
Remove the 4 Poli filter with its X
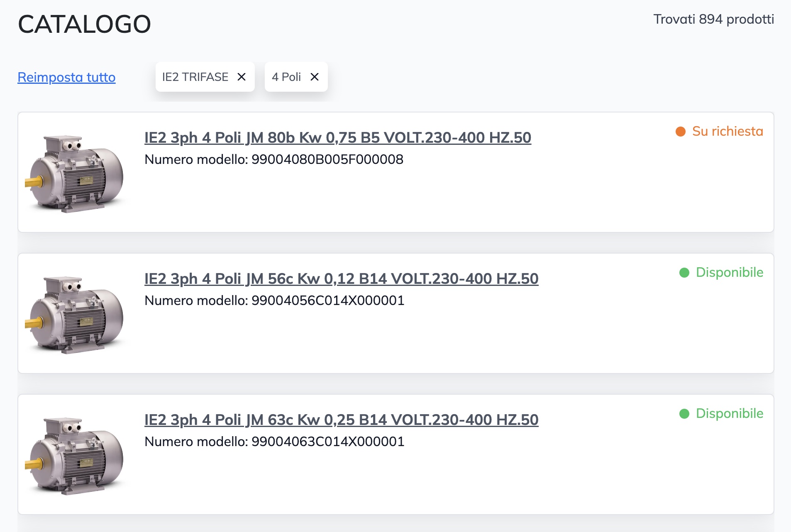tap(315, 77)
